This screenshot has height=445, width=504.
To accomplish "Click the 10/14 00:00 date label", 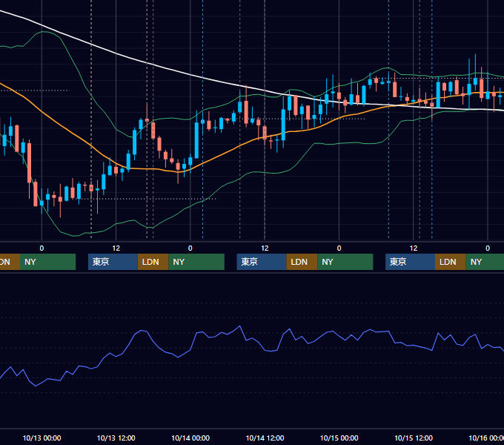I will tap(190, 438).
